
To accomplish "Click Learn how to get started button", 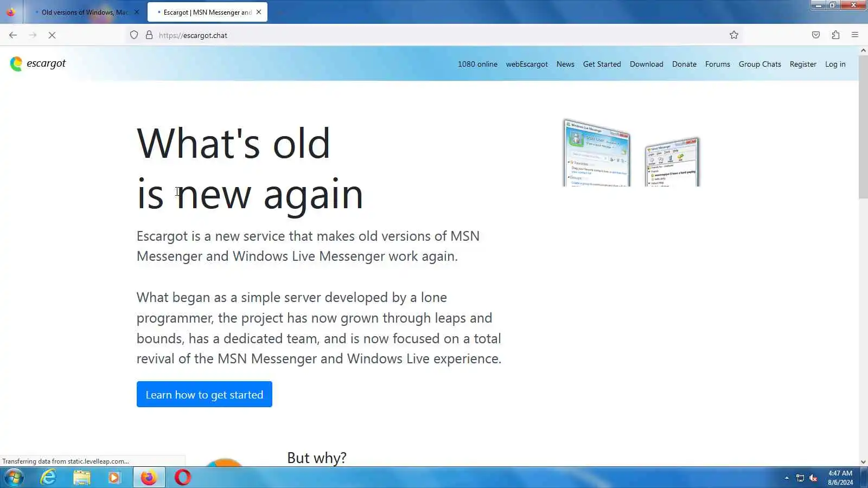I will tap(205, 394).
